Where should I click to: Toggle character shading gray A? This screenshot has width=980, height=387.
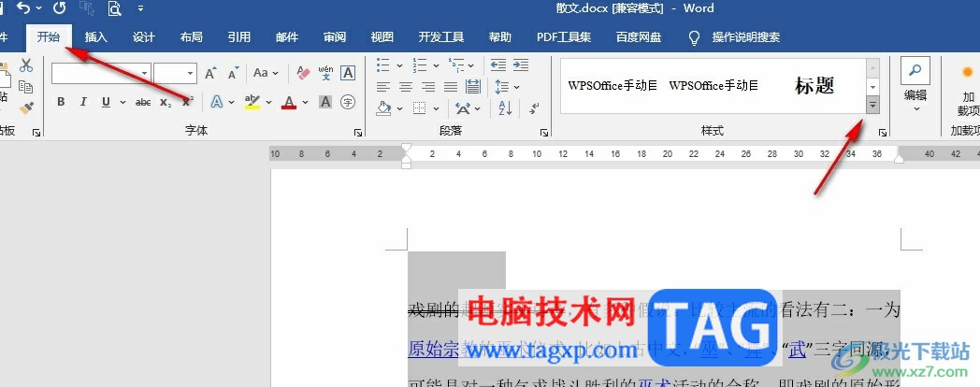tap(325, 102)
